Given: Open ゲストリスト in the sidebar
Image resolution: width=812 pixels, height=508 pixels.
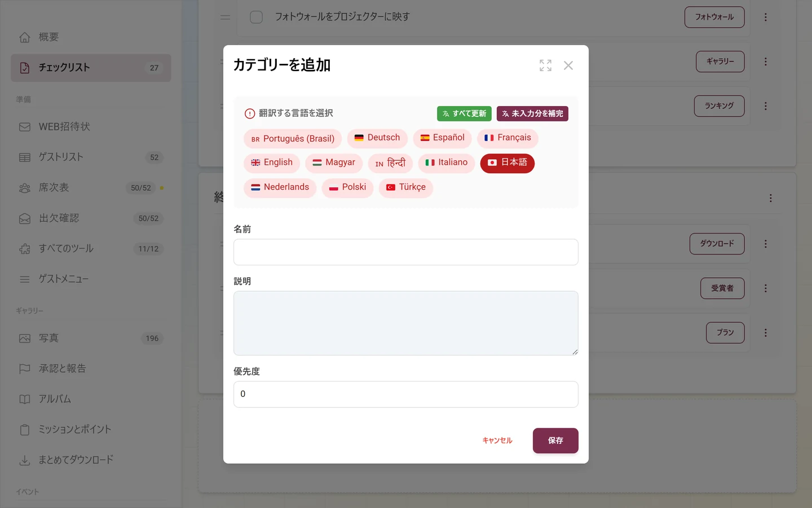Looking at the screenshot, I should pyautogui.click(x=91, y=157).
